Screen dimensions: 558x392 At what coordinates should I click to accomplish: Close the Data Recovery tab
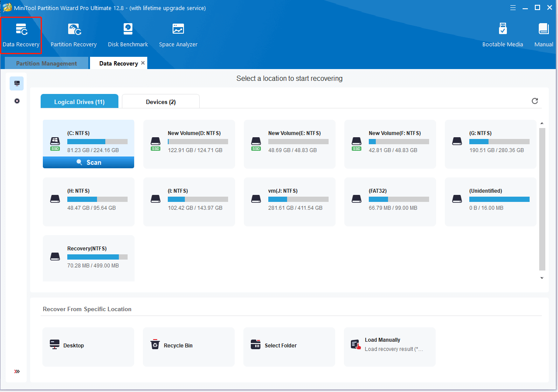[143, 63]
